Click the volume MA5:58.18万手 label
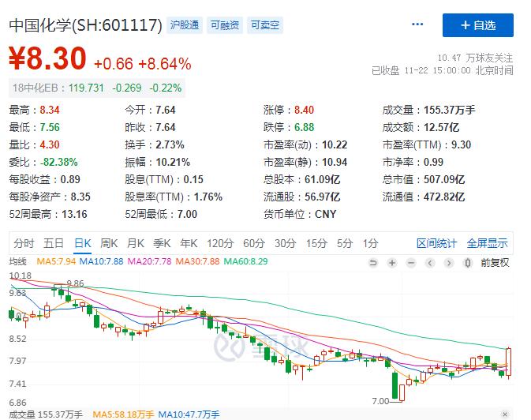The height and width of the screenshot is (420, 531). (x=123, y=414)
